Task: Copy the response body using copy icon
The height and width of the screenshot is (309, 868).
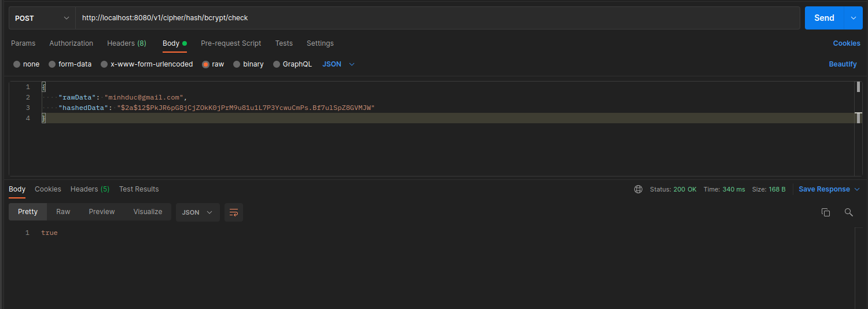Action: pyautogui.click(x=826, y=212)
